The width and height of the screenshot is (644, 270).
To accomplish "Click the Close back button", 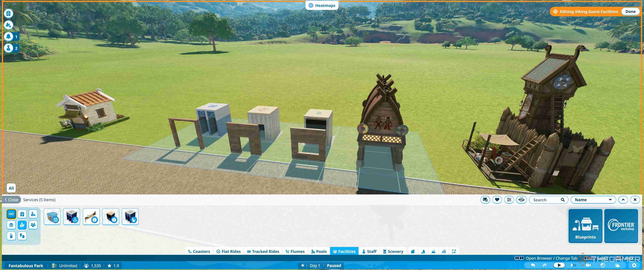I will 11,200.
